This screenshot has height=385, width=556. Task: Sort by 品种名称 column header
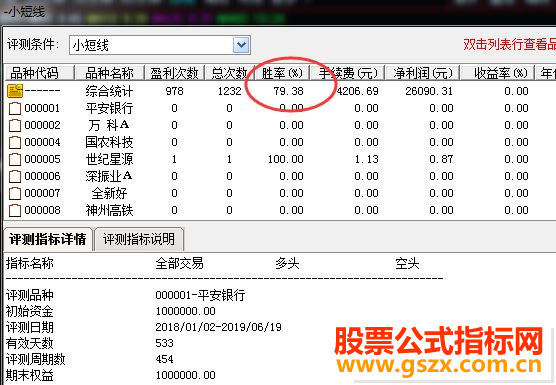(x=109, y=73)
